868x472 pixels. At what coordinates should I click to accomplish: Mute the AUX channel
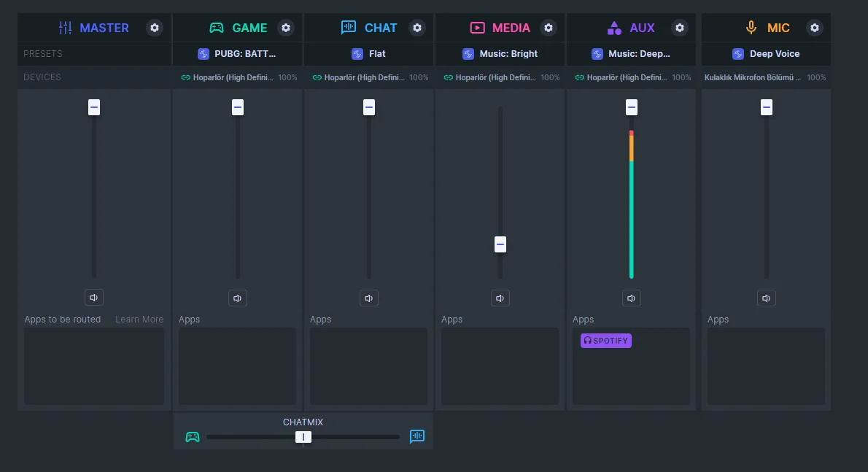(631, 298)
